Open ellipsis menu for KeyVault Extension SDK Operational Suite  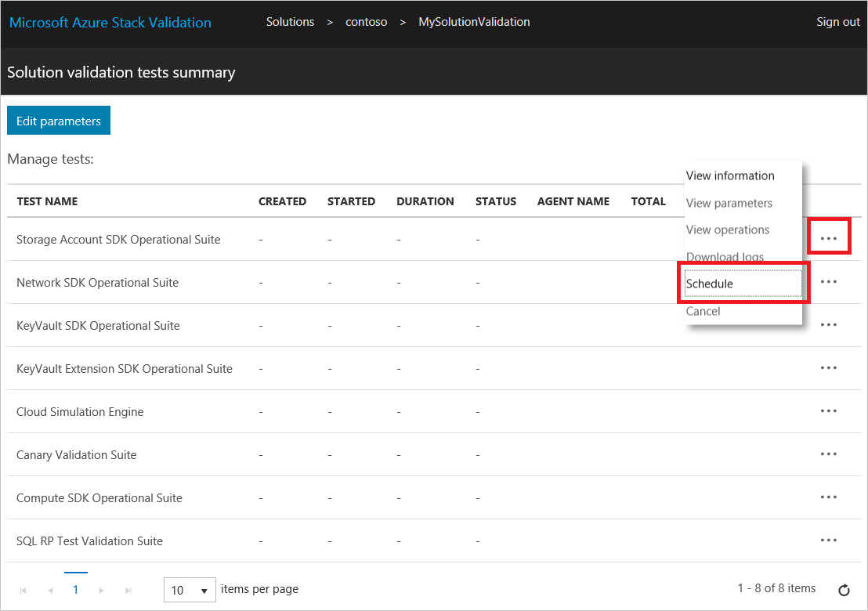828,368
